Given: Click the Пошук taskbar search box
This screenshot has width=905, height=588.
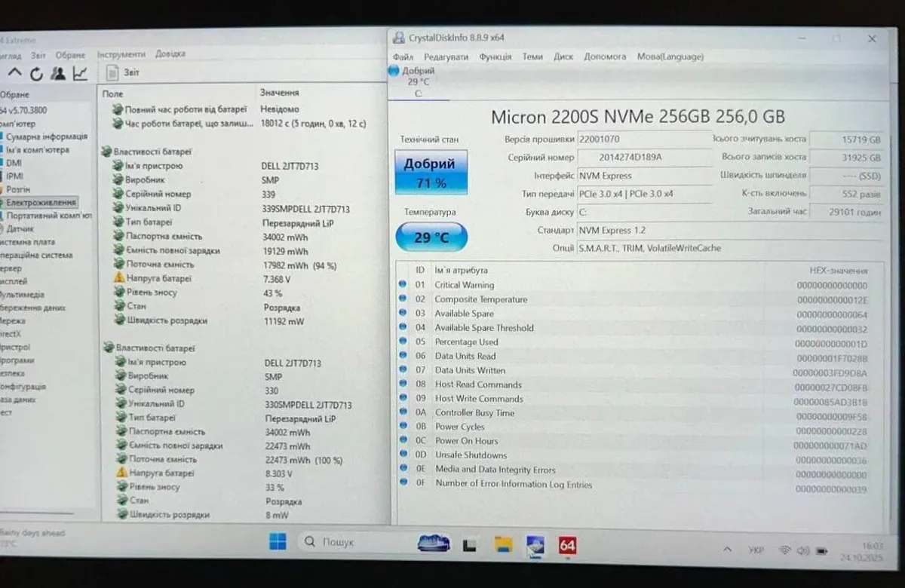Looking at the screenshot, I should point(354,542).
